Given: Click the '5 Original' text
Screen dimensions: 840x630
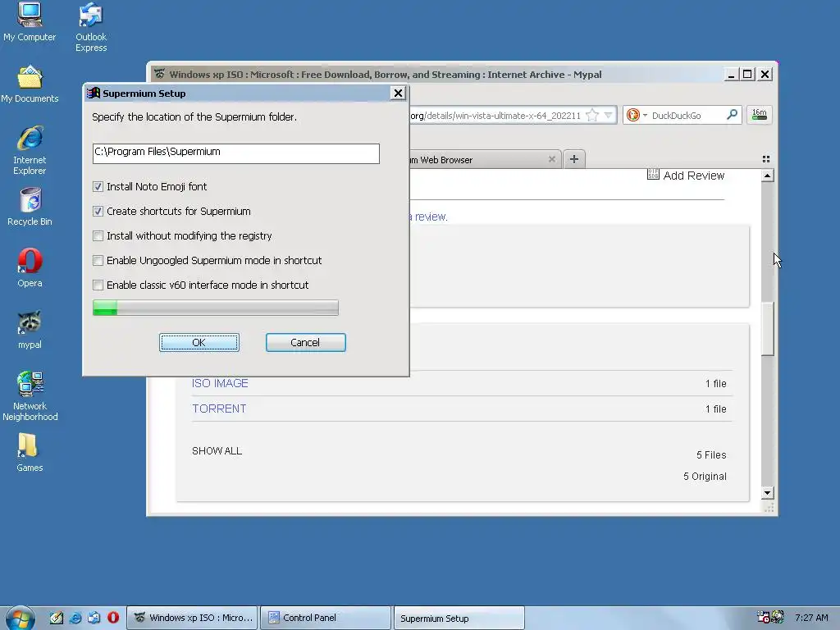Looking at the screenshot, I should 705,477.
